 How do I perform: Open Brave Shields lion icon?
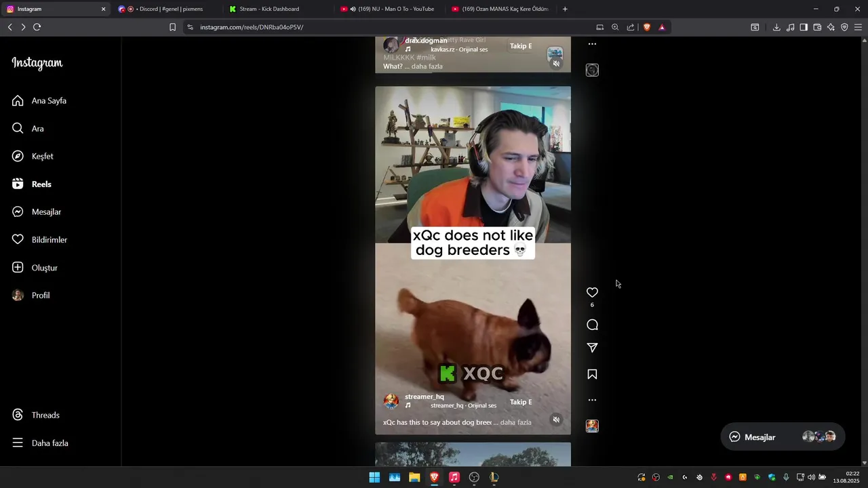647,27
